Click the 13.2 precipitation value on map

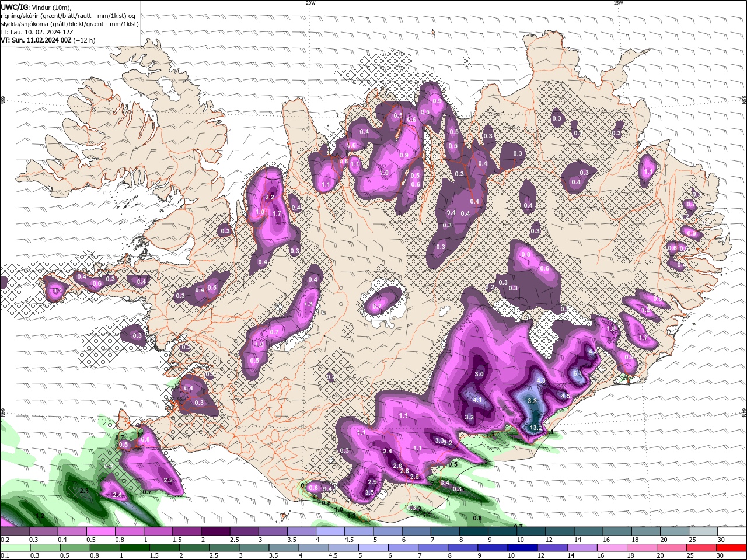click(536, 428)
